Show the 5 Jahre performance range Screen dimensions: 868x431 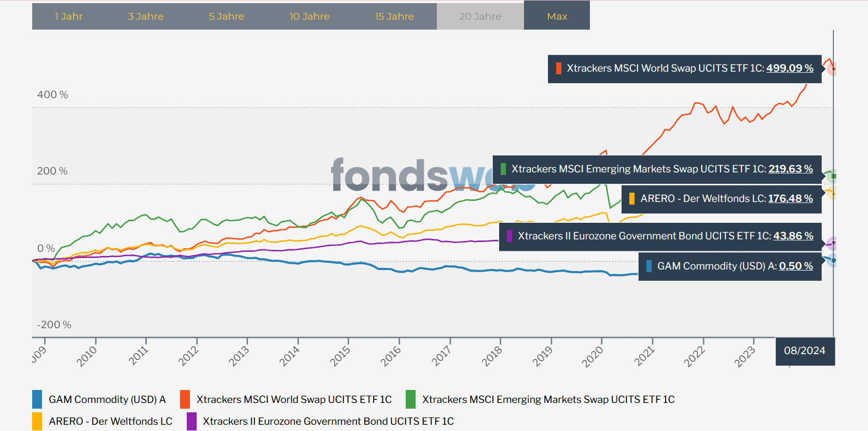[x=226, y=16]
